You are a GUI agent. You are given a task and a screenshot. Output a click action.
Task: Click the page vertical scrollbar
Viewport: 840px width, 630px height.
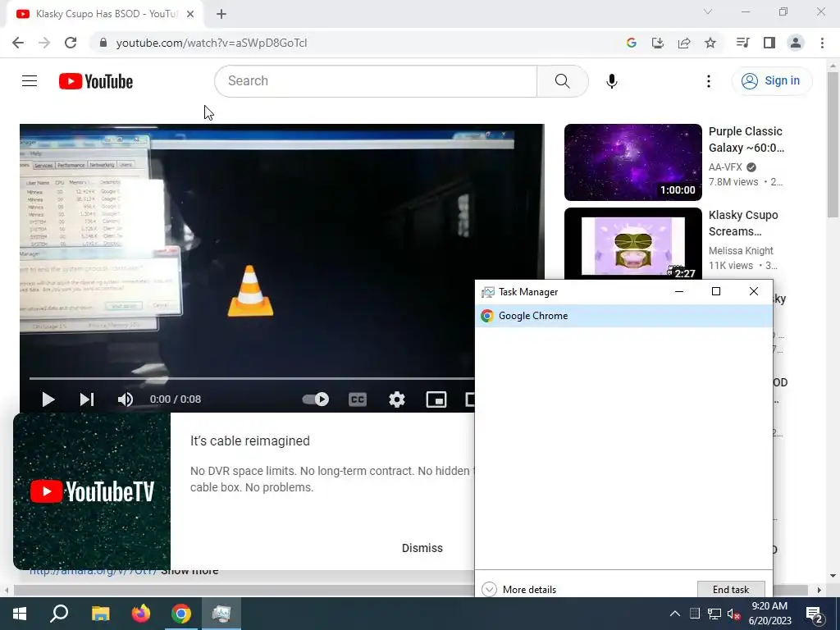[x=833, y=144]
